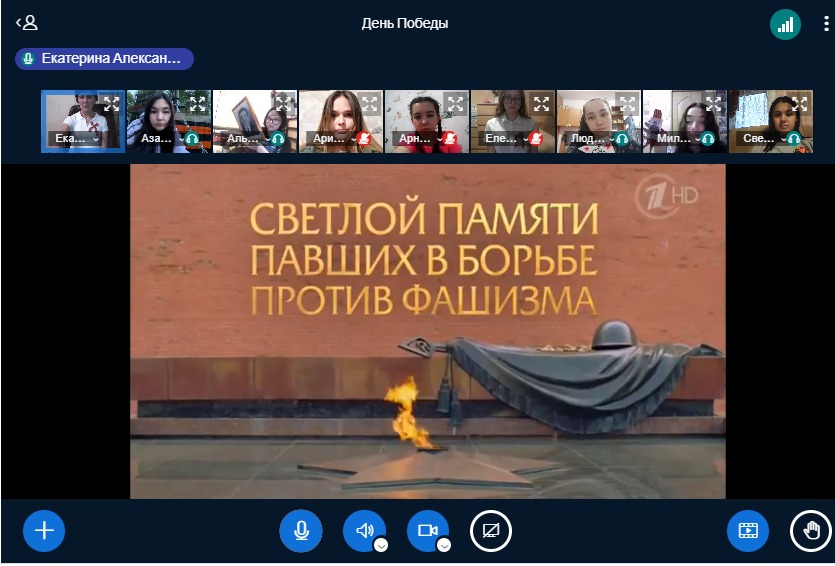Image resolution: width=835 pixels, height=566 pixels.
Task: Click the shared presentation video area
Action: pos(427,331)
